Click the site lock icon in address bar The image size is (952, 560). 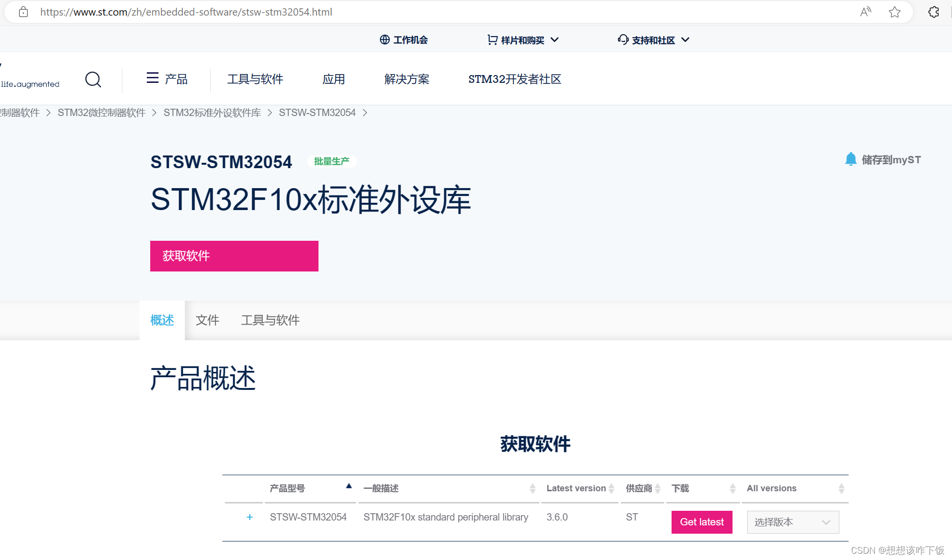coord(23,12)
